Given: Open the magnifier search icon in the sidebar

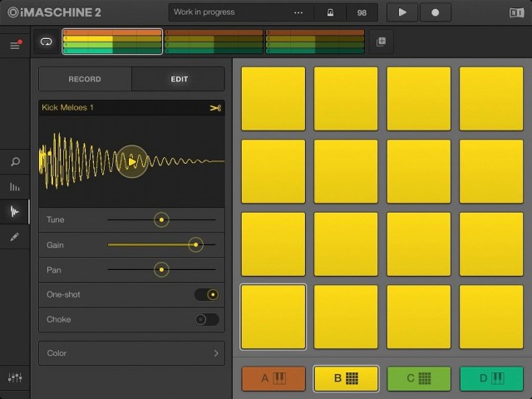Looking at the screenshot, I should 15,161.
